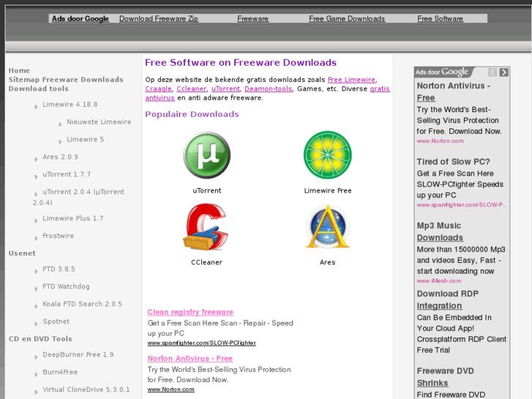This screenshot has width=532, height=399.
Task: Open Norton Antivirus - Free center ad
Action: [x=190, y=359]
